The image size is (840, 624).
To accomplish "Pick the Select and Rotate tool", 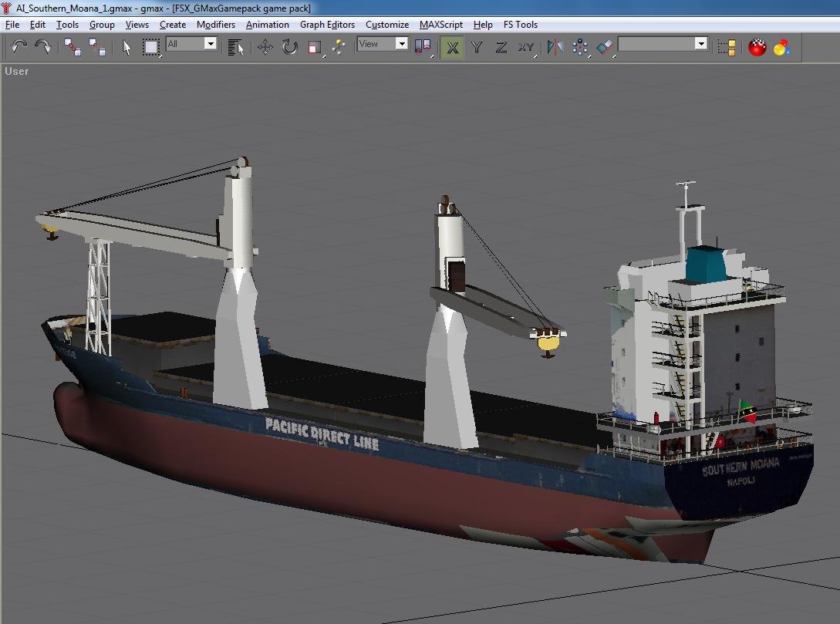I will [x=289, y=47].
